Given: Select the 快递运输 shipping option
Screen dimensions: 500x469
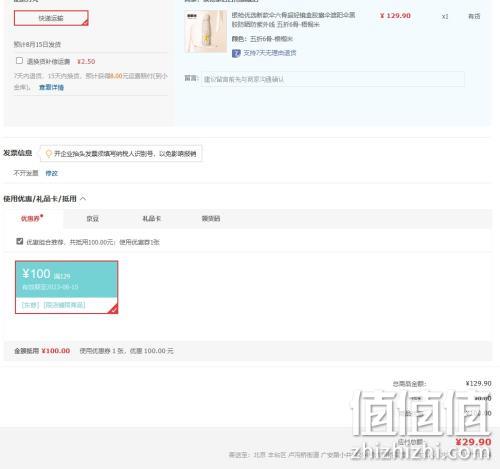Looking at the screenshot, I should [51, 18].
